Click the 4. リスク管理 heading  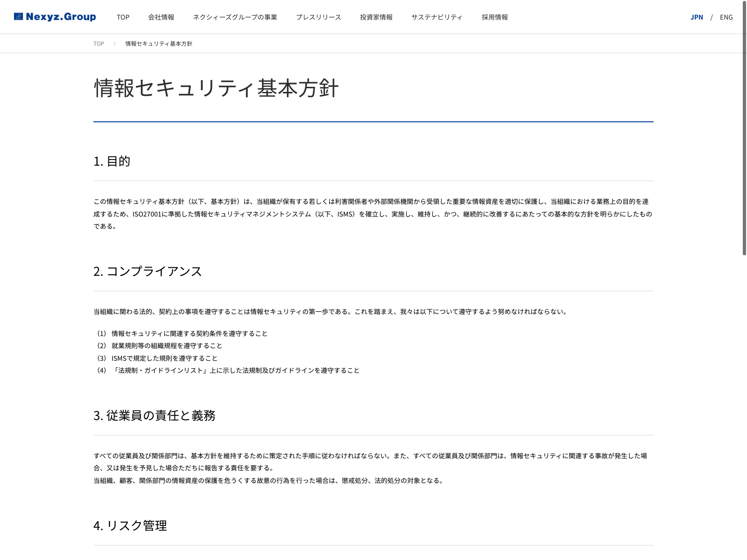[130, 526]
